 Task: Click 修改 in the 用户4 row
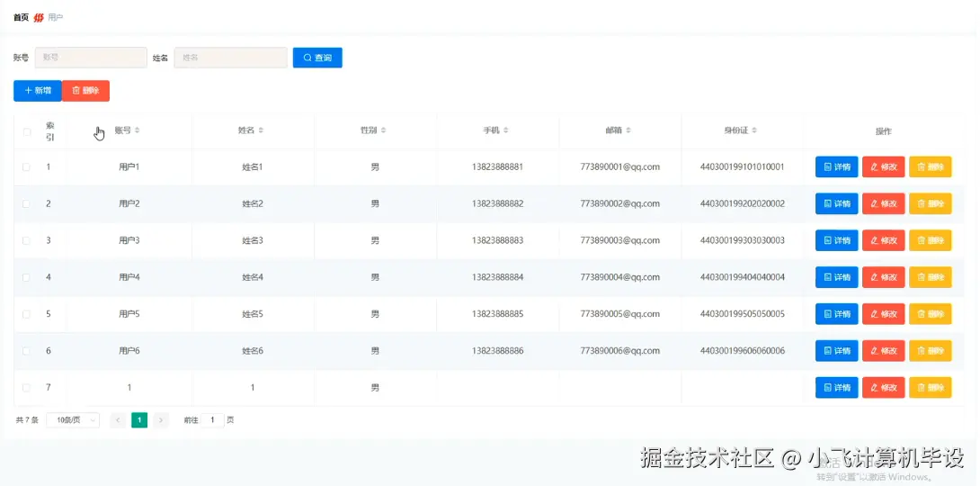point(883,277)
